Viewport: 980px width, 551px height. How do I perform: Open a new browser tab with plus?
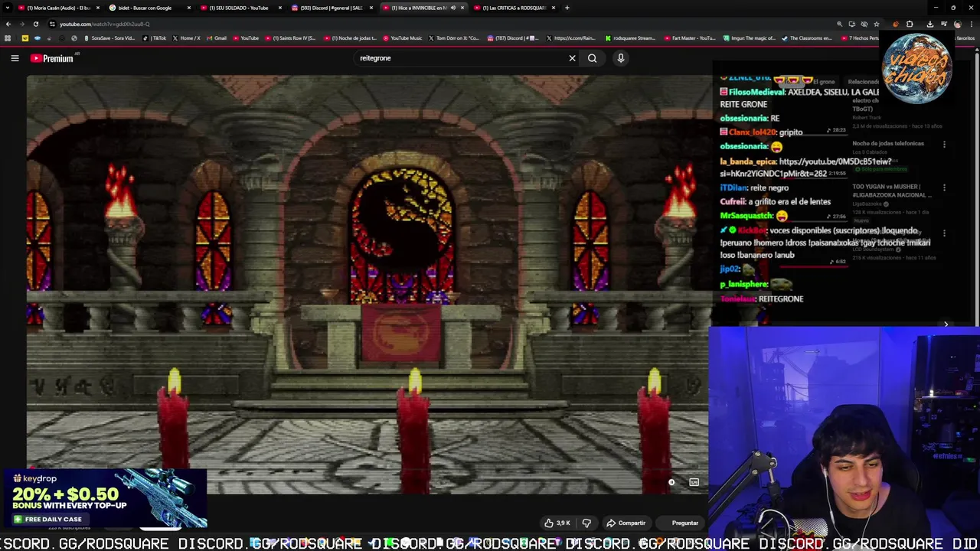(x=567, y=8)
